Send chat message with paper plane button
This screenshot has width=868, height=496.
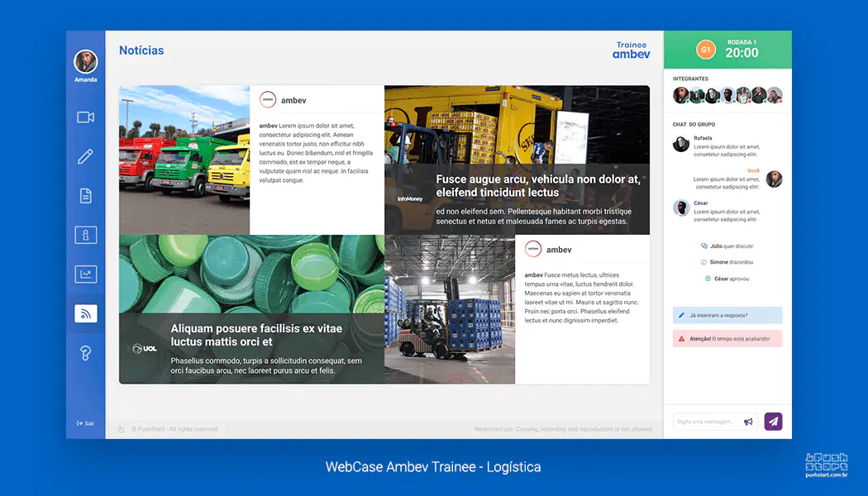773,422
